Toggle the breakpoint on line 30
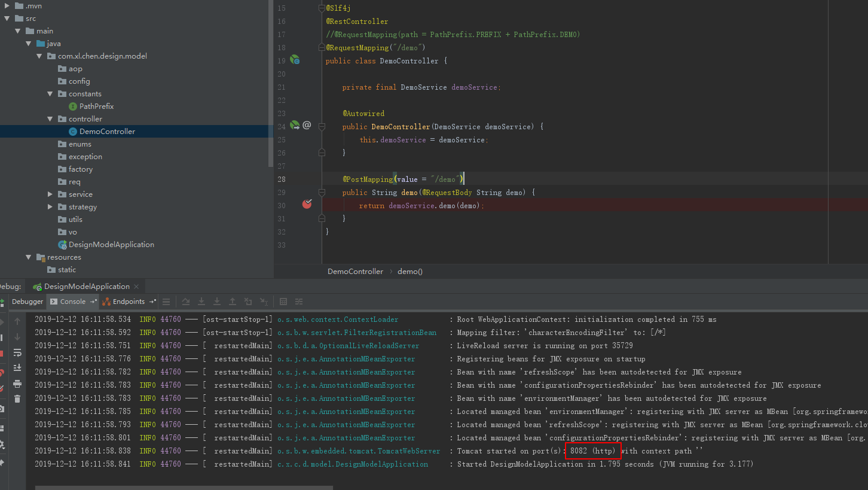Screen dimensions: 868x490 tap(307, 205)
